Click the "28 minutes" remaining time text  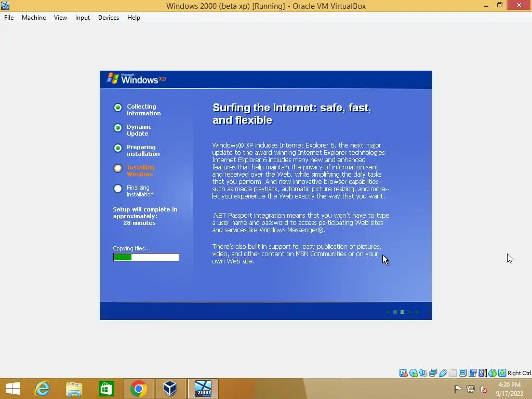(139, 223)
